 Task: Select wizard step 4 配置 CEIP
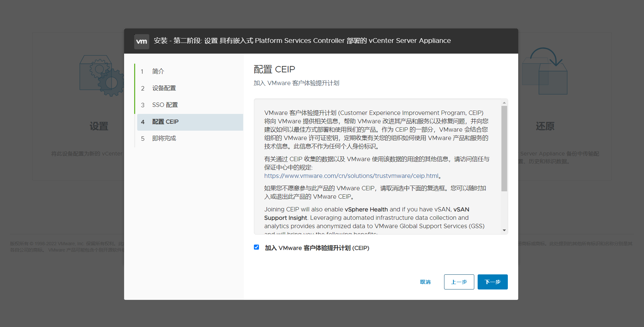(x=190, y=122)
